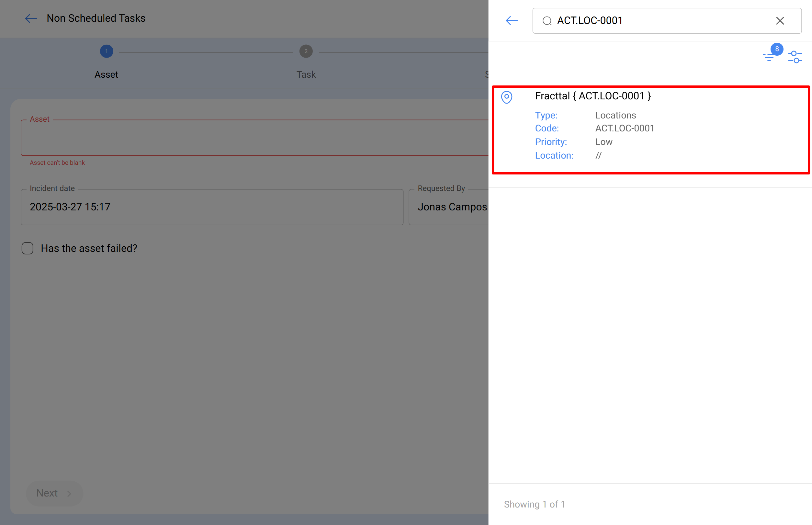Click Location value '//' in result
The image size is (812, 525).
598,156
